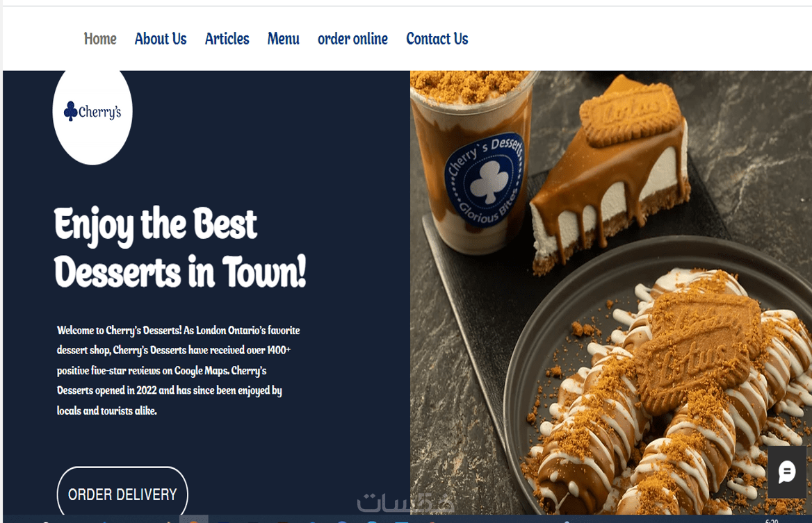Click the Welcome to Cherry's Desserts paragraph

point(178,370)
